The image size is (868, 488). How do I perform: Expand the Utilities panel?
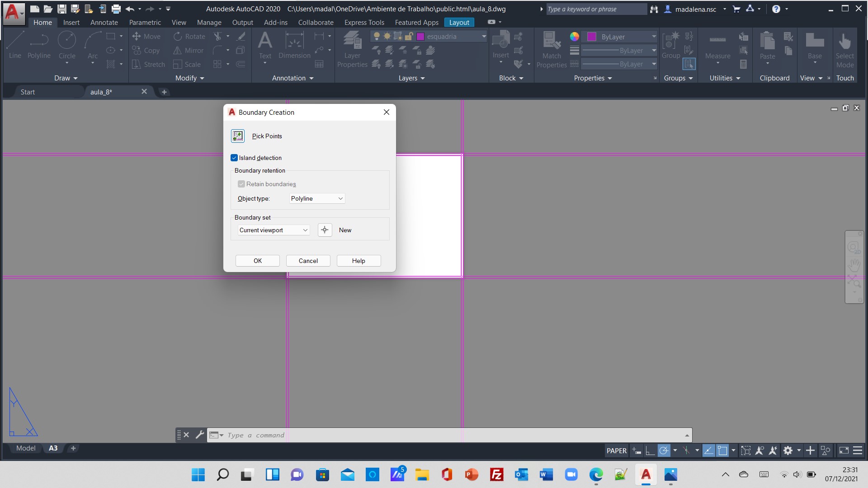coord(725,78)
